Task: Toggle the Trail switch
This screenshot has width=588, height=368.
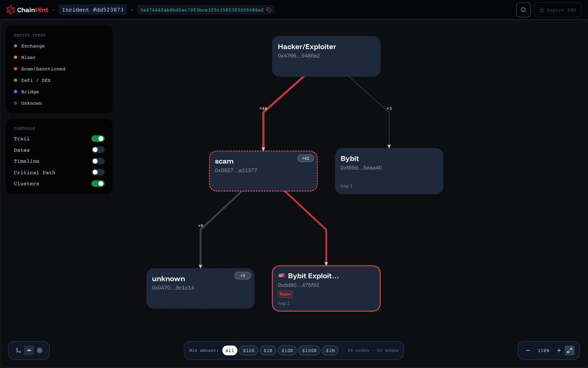Action: (98, 139)
